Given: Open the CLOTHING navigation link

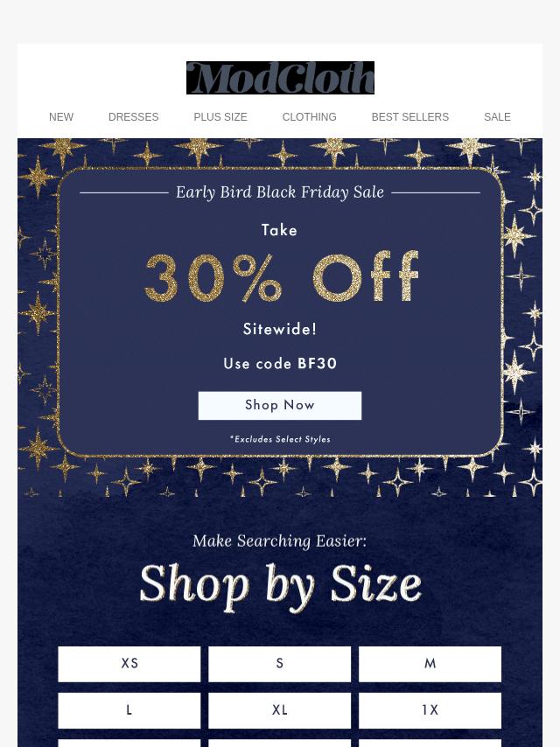Looking at the screenshot, I should point(309,116).
